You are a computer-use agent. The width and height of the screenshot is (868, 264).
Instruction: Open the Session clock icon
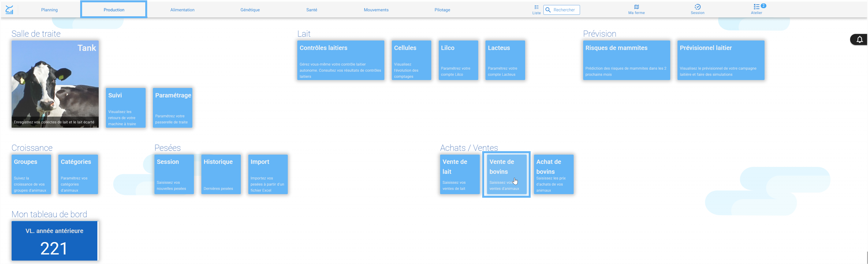[698, 7]
